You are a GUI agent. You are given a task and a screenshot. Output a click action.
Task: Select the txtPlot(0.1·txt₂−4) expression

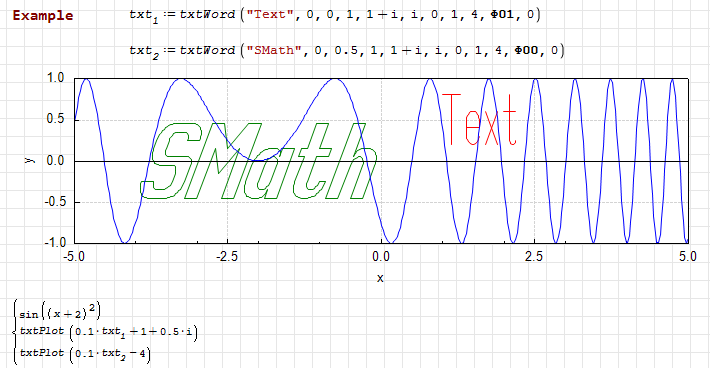pos(85,353)
